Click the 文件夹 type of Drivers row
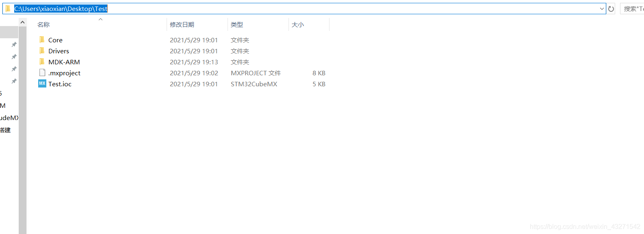 [x=240, y=51]
